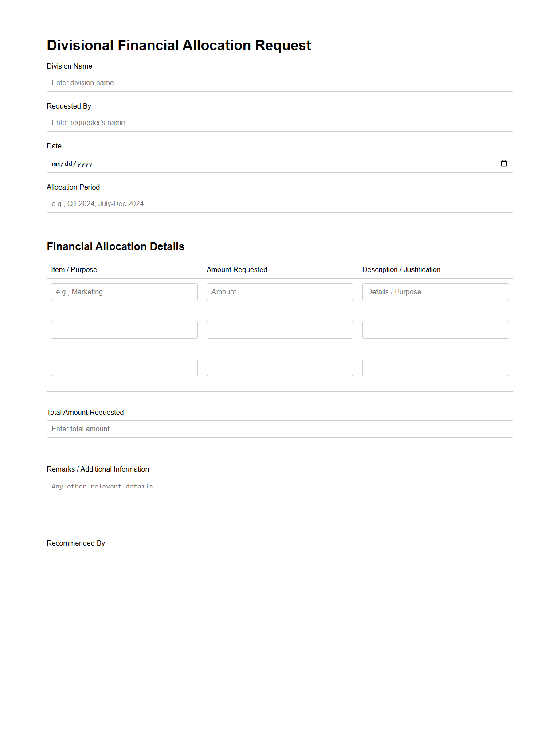This screenshot has width=560, height=742.
Task: Select third row Amount Requested field
Action: [280, 367]
